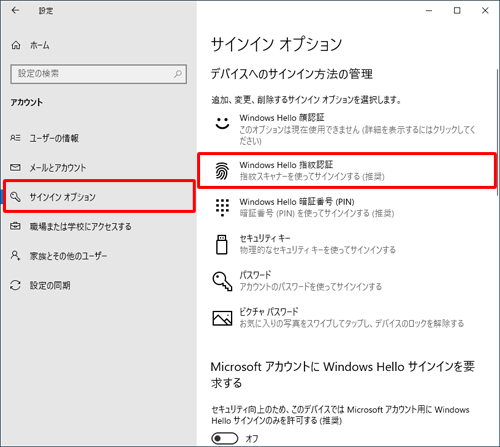Click 物理的なセキュリティ キーを使ってサインインする text

point(318,250)
